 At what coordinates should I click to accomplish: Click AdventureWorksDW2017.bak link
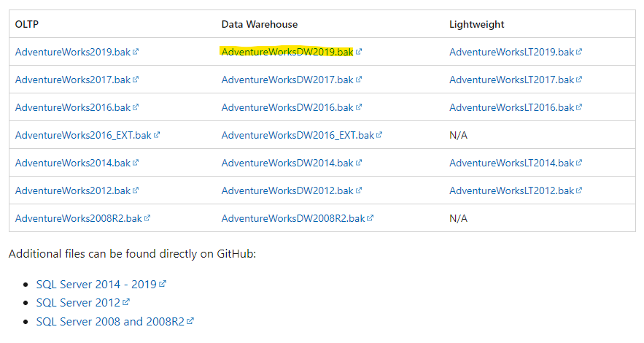(x=287, y=80)
